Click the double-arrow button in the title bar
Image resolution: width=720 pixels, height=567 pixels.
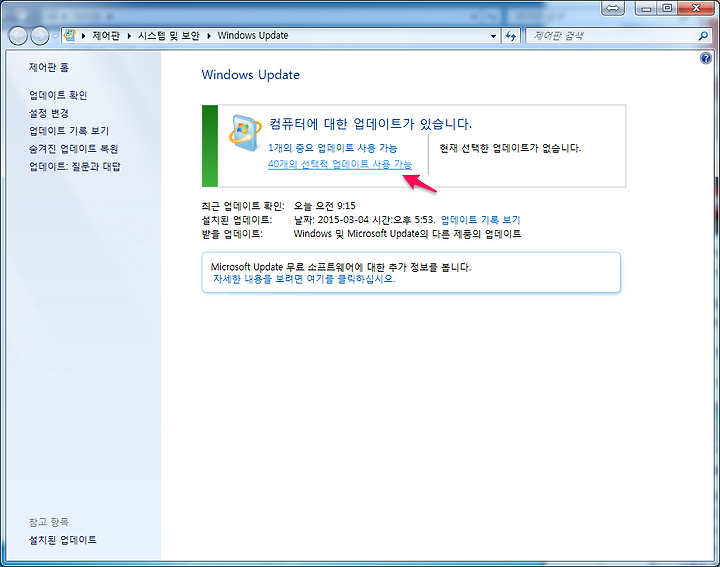tap(613, 8)
